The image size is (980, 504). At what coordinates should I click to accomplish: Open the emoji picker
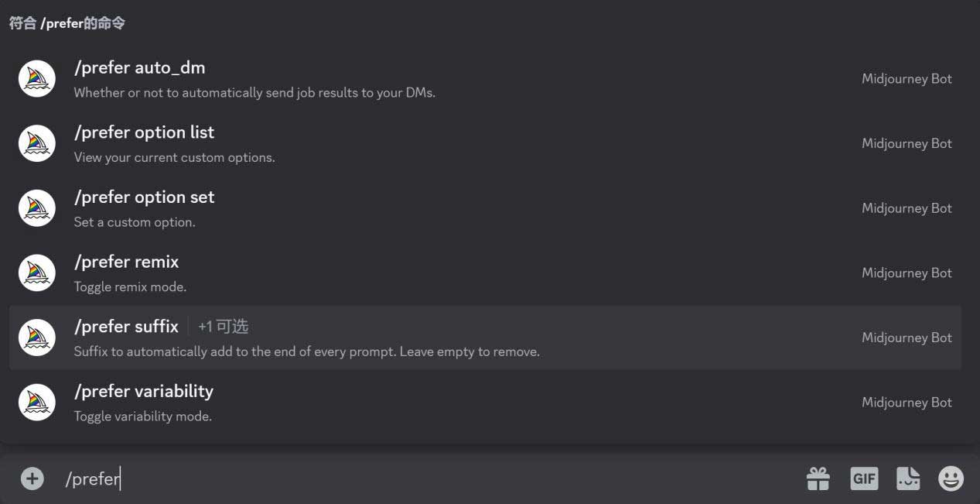click(951, 478)
